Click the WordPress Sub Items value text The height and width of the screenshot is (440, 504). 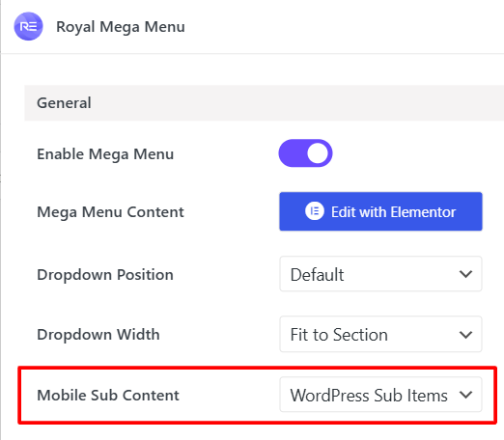pyautogui.click(x=369, y=395)
